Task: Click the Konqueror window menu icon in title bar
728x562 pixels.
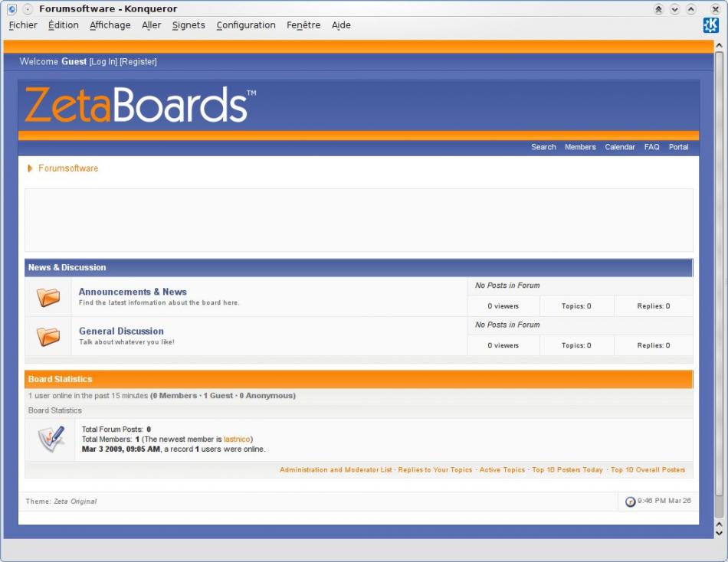Action: point(12,9)
